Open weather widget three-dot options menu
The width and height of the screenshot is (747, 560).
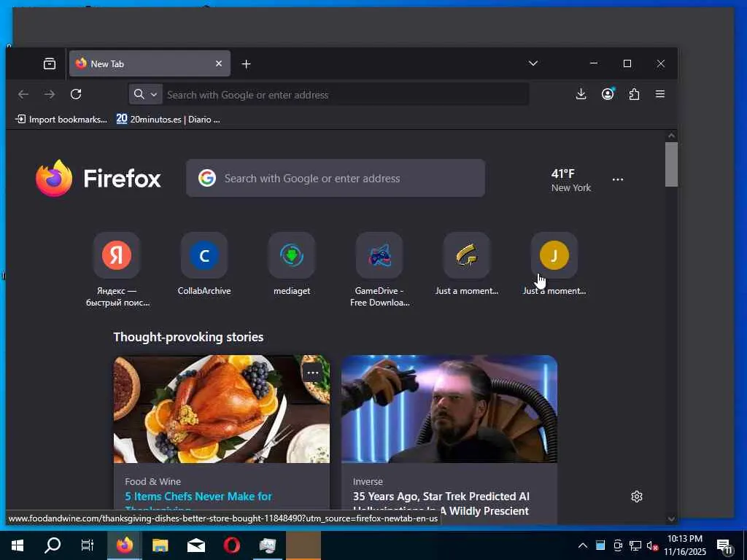coord(618,179)
